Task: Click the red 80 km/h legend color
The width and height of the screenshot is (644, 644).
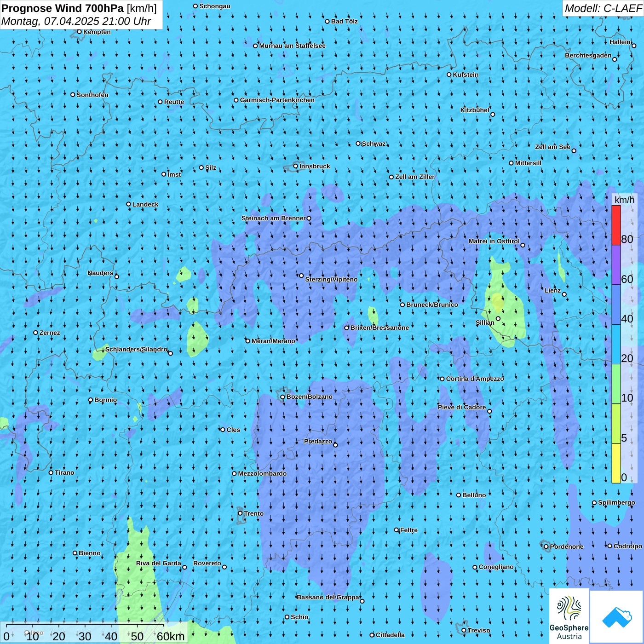Action: tap(616, 225)
